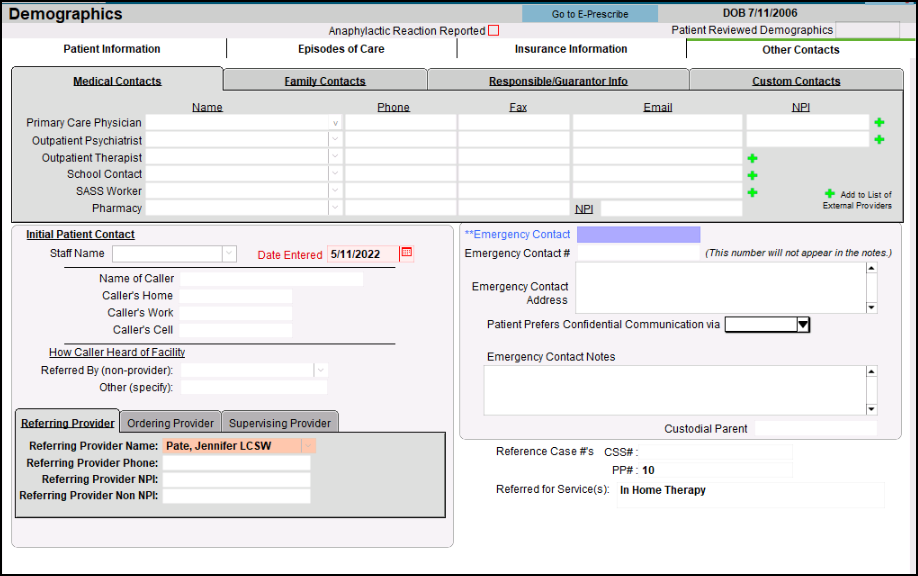Click green plus on Outpatient Psychiatrist row
This screenshot has height=576, width=918.
(x=879, y=140)
